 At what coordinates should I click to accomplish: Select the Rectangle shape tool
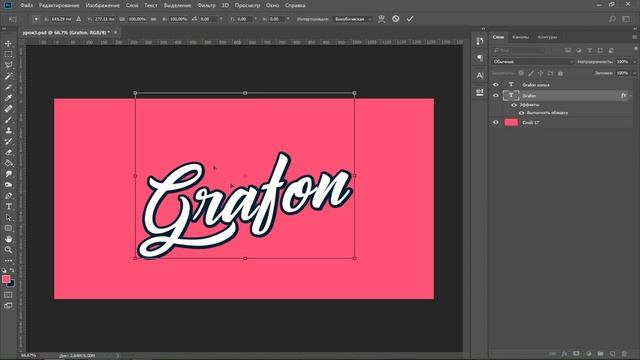[8, 228]
